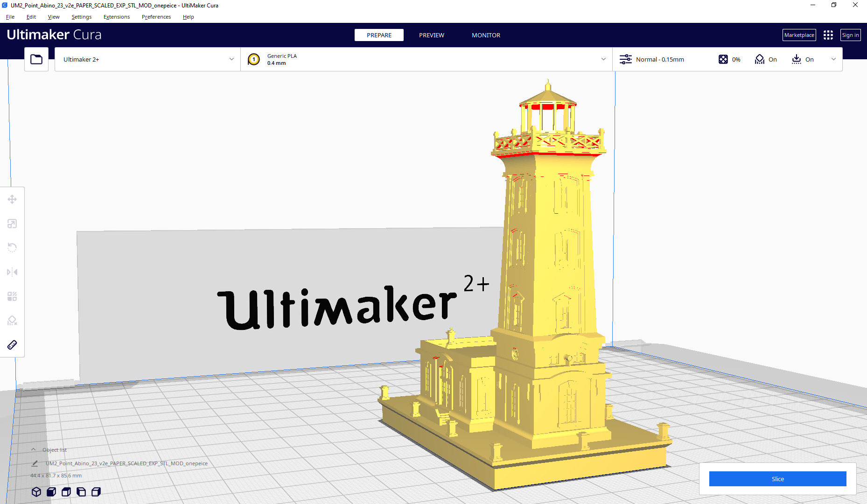Open the Marketplace
This screenshot has height=504, width=867.
799,35
